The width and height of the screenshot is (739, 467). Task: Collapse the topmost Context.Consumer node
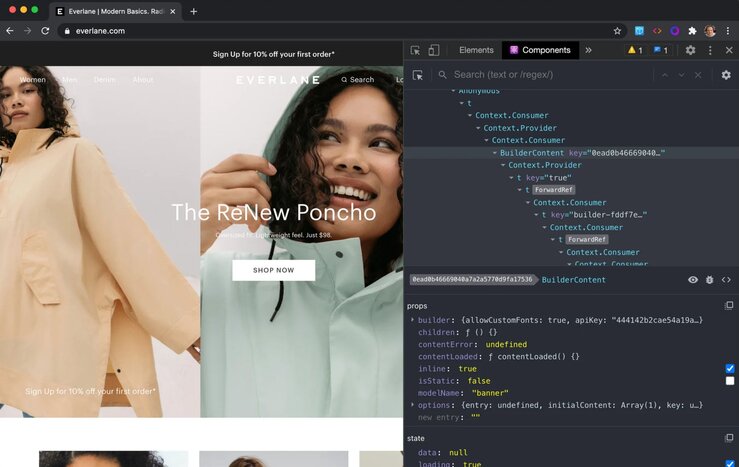[x=469, y=115]
